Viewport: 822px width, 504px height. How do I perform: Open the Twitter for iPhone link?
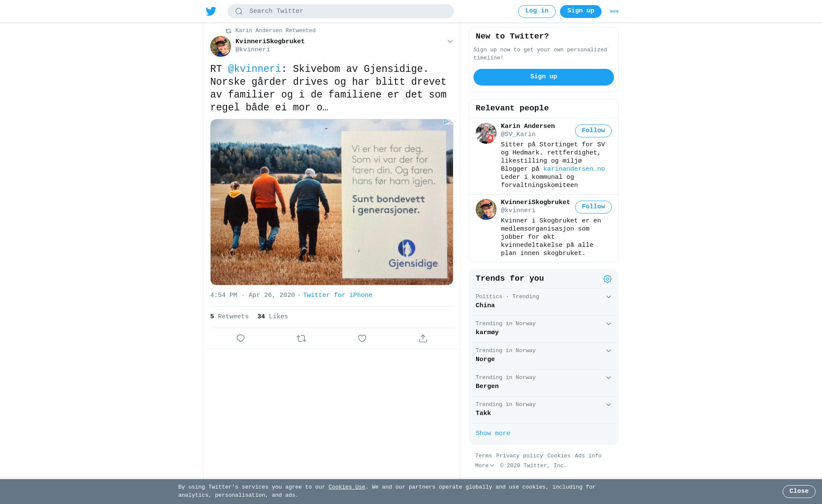click(x=338, y=295)
